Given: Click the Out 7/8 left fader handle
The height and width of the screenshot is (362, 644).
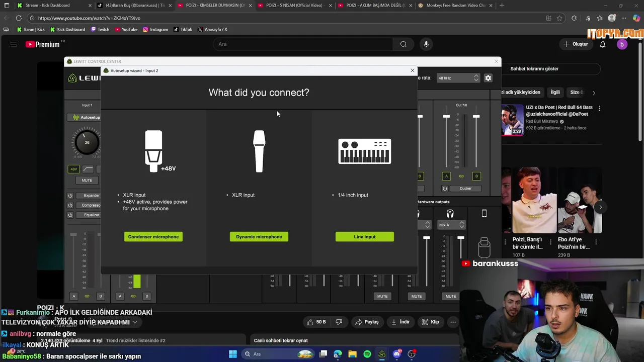Looking at the screenshot, I should [446, 117].
